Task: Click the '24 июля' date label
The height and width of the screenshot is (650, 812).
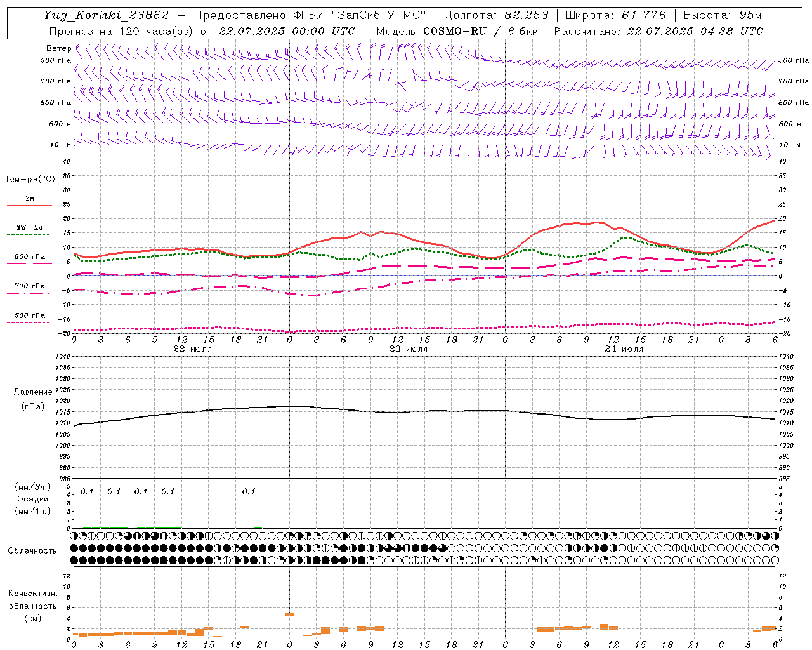Action: point(624,349)
